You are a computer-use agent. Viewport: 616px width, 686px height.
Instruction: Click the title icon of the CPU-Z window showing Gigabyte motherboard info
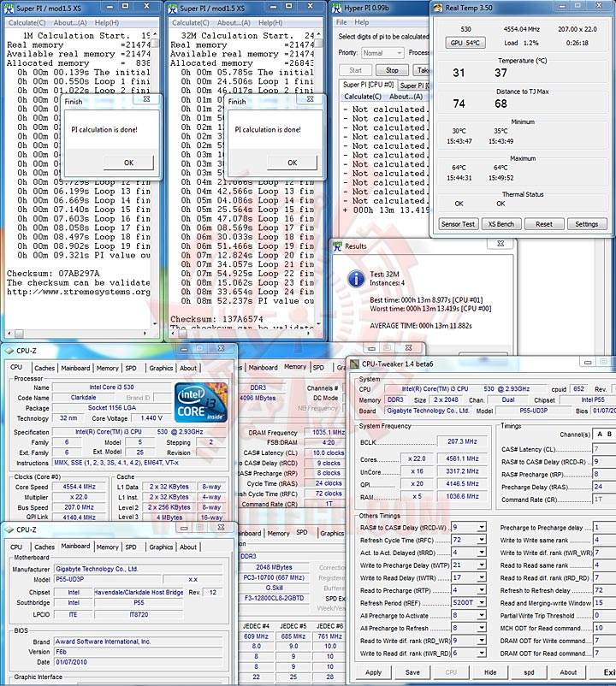[x=9, y=529]
